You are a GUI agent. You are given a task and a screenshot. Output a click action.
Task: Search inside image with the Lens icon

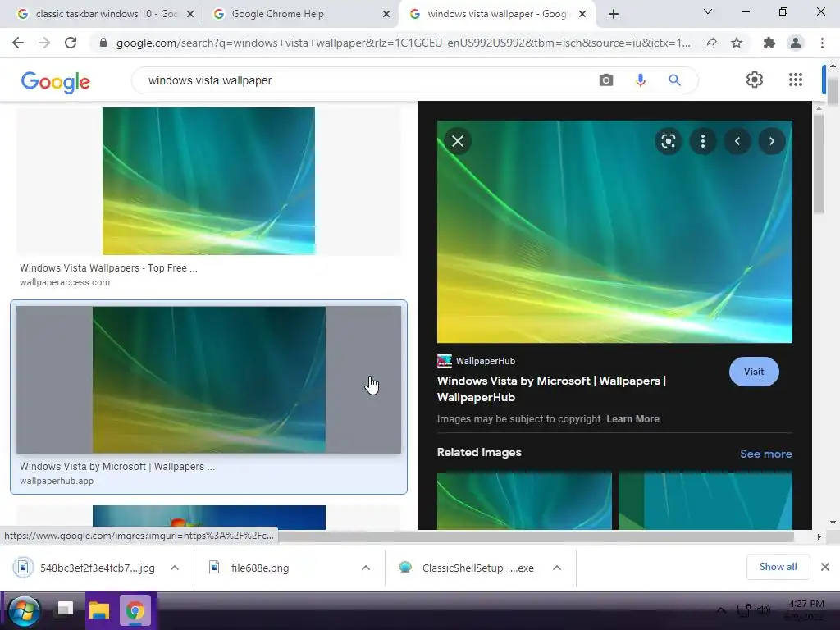668,141
